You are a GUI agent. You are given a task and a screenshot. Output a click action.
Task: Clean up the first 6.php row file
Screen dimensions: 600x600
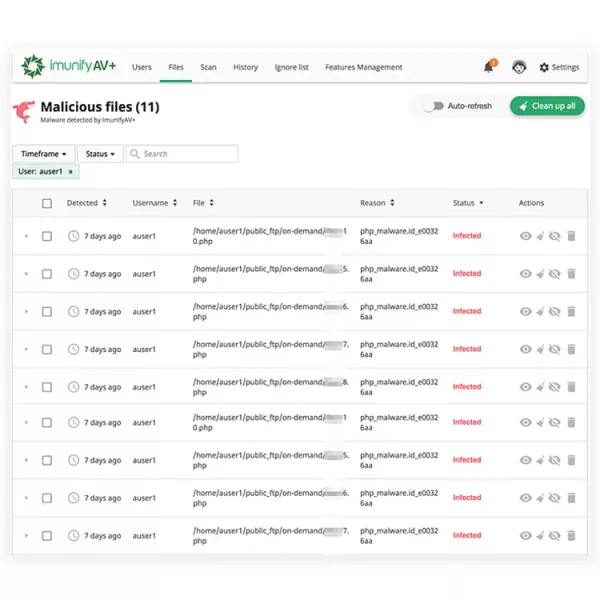click(x=540, y=311)
